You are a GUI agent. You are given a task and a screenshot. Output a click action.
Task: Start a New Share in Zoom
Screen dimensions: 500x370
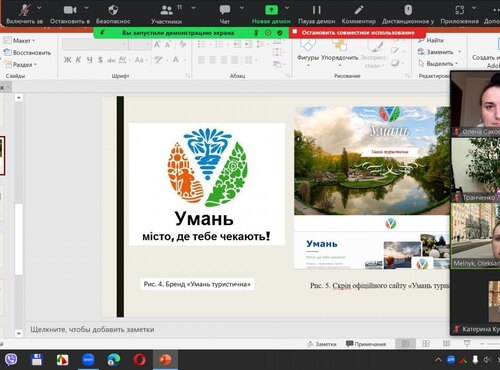[271, 10]
